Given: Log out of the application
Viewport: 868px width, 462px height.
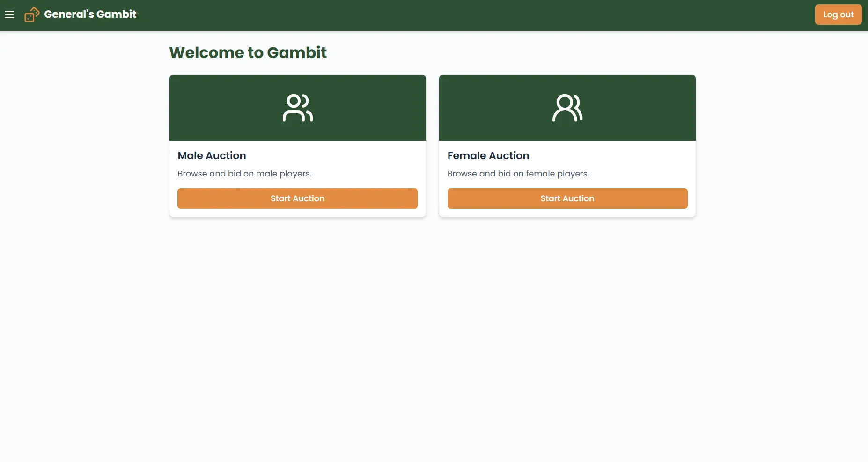Looking at the screenshot, I should (x=838, y=15).
